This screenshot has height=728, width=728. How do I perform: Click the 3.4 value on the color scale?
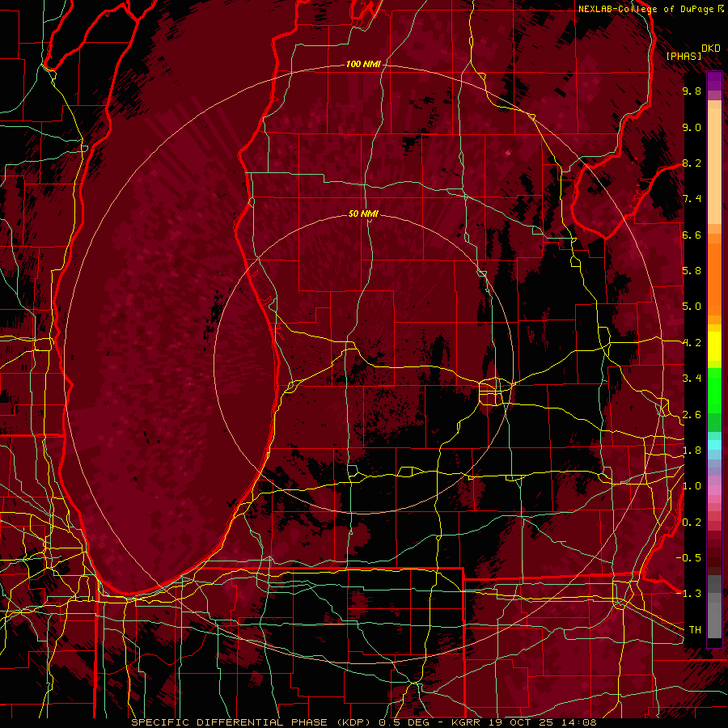coord(692,379)
